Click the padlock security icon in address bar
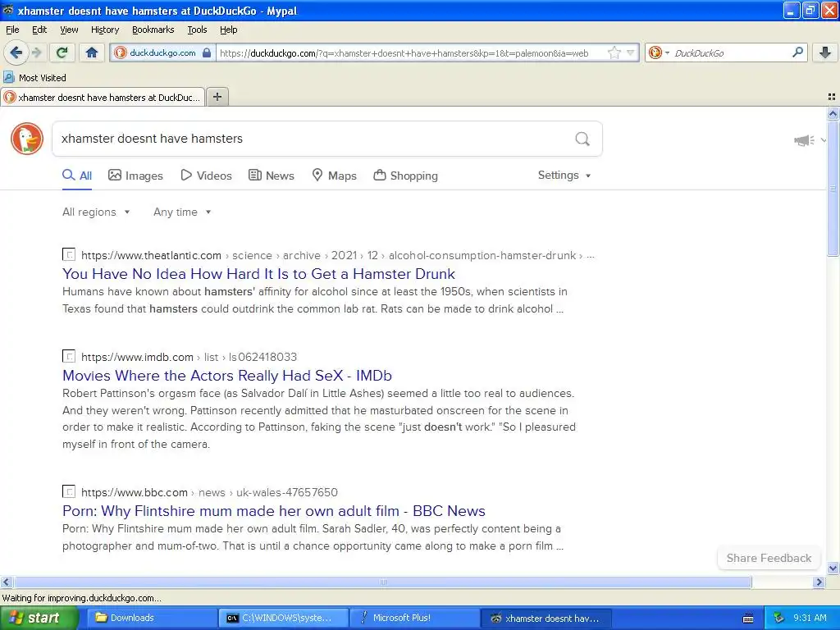The image size is (840, 630). tap(207, 52)
